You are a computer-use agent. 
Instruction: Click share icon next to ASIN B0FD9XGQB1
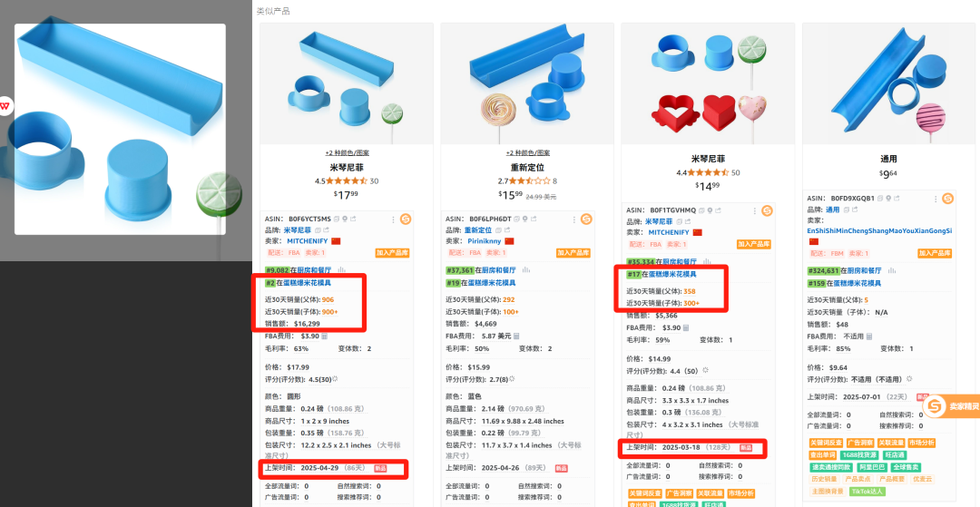tap(897, 199)
